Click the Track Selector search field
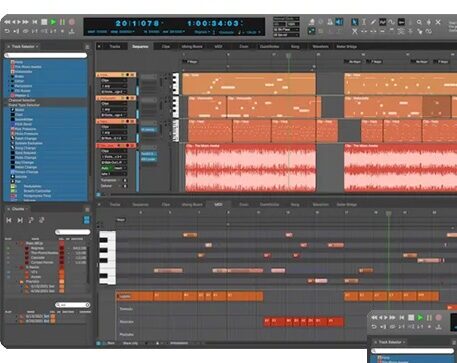Viewport: 457px width, 363px height. (46, 55)
